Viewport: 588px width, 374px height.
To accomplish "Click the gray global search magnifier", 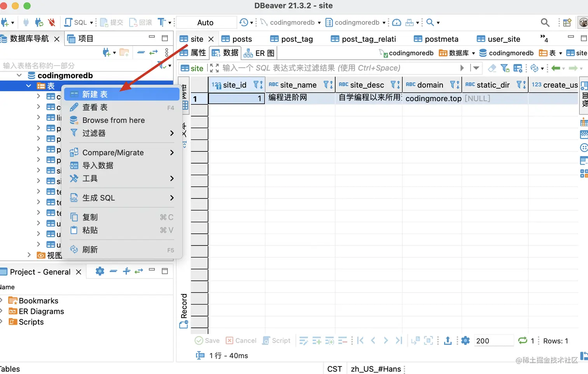I will [x=545, y=23].
